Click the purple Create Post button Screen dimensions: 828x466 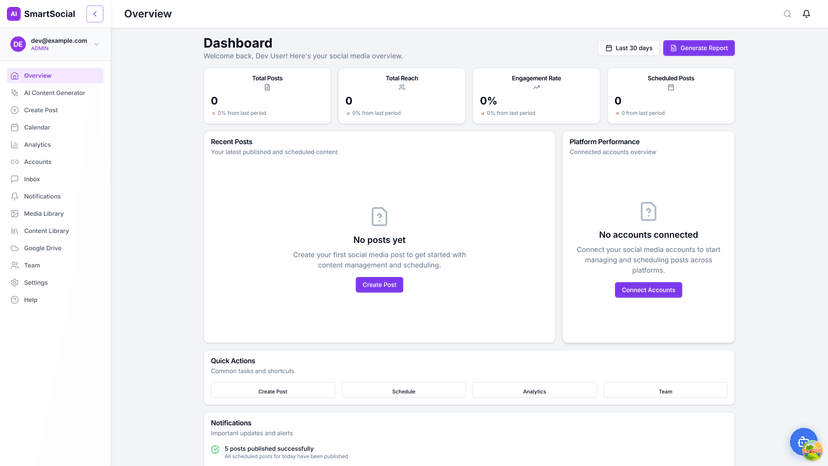tap(379, 285)
